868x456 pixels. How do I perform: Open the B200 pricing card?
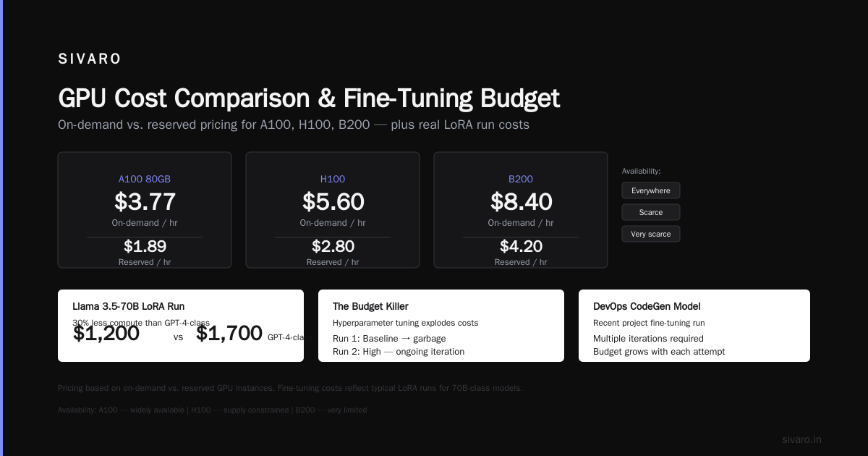coord(521,210)
